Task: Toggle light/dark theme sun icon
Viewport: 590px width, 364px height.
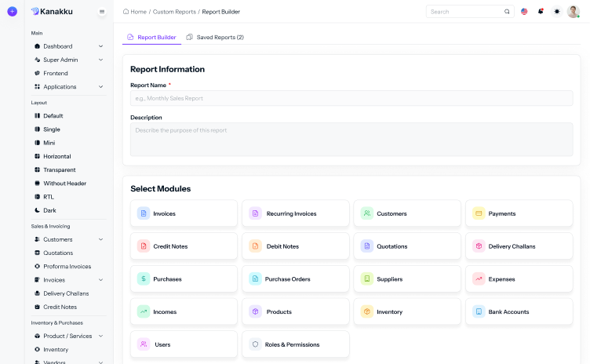Action: pyautogui.click(x=557, y=12)
